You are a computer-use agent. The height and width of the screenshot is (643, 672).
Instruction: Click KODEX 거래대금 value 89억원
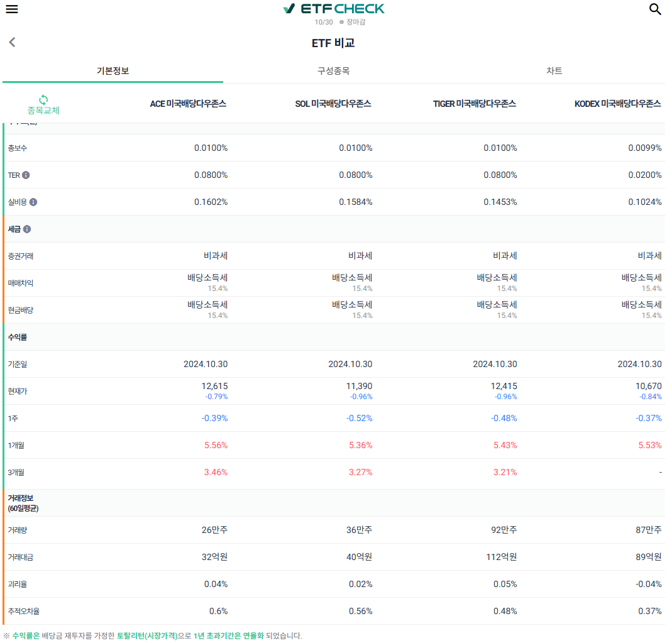649,557
